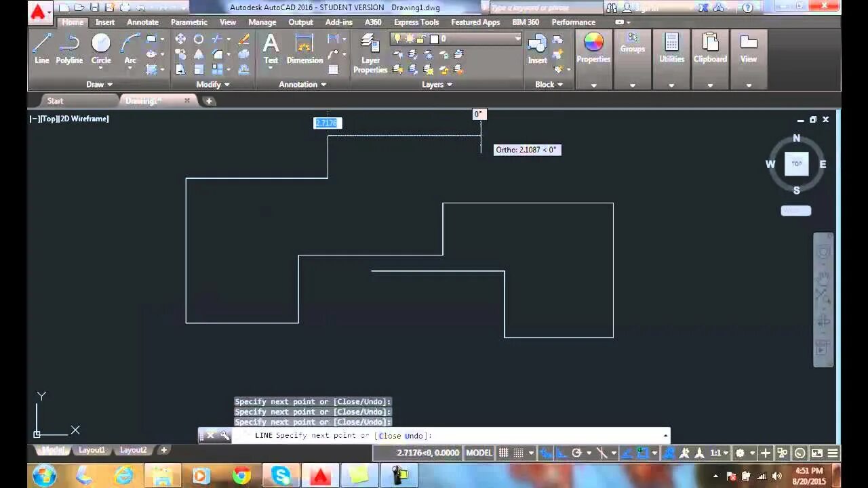Screen dimensions: 868x488
Task: Switch to the Annotate tab
Action: (x=142, y=22)
